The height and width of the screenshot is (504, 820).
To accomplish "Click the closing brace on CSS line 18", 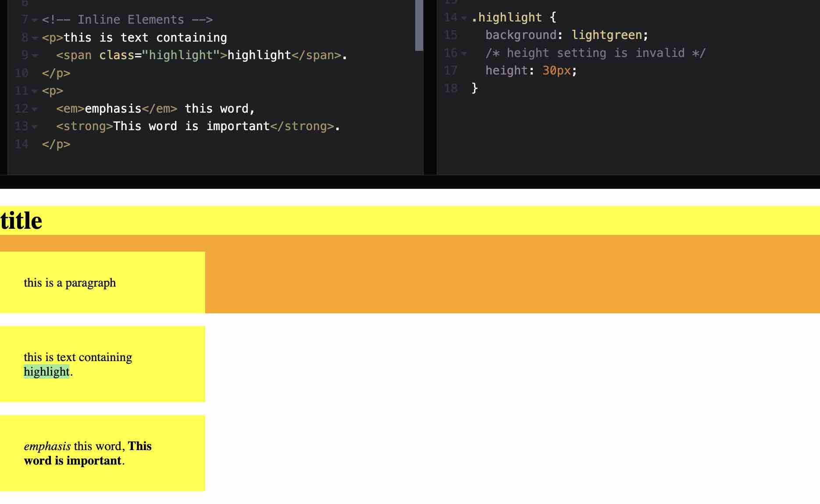I will point(475,88).
